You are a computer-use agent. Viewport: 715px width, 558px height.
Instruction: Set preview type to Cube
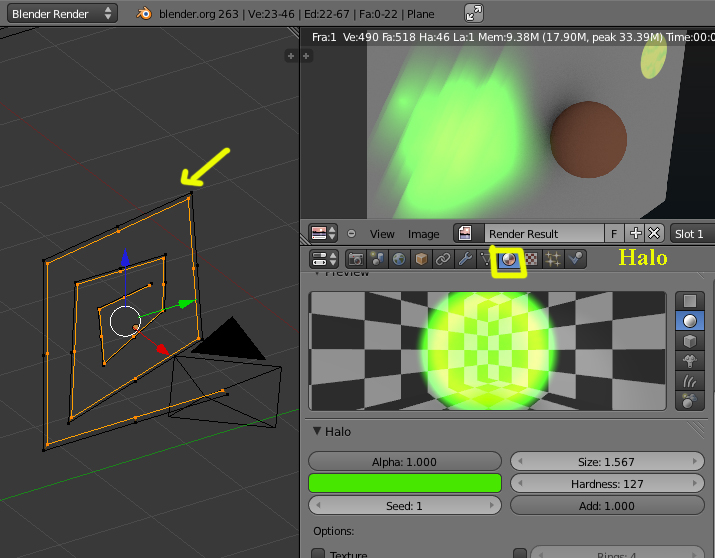tap(689, 341)
